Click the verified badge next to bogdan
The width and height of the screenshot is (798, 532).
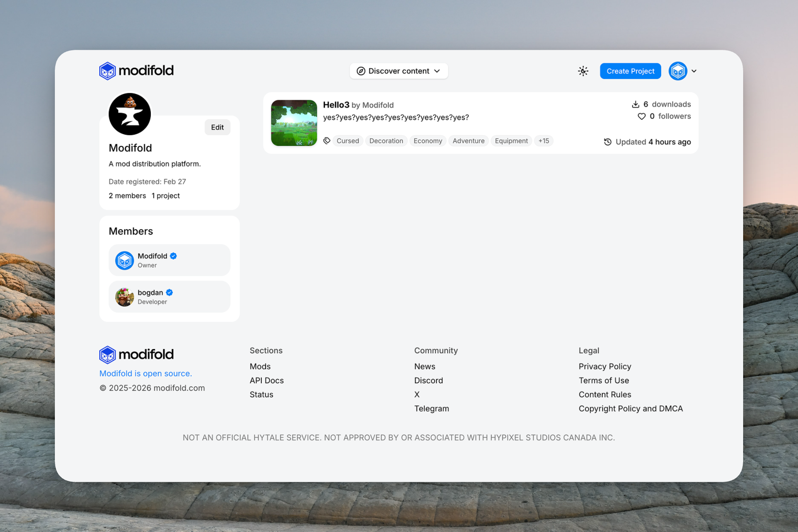(x=169, y=292)
